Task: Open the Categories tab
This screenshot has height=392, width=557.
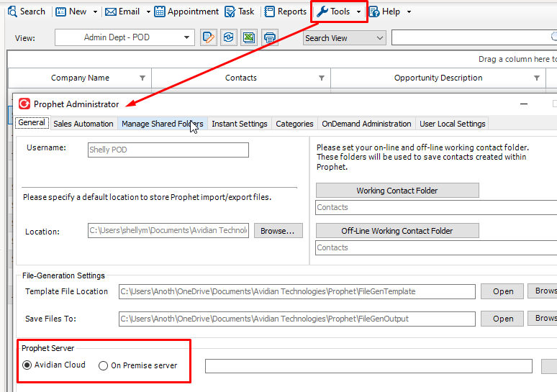Action: point(294,124)
